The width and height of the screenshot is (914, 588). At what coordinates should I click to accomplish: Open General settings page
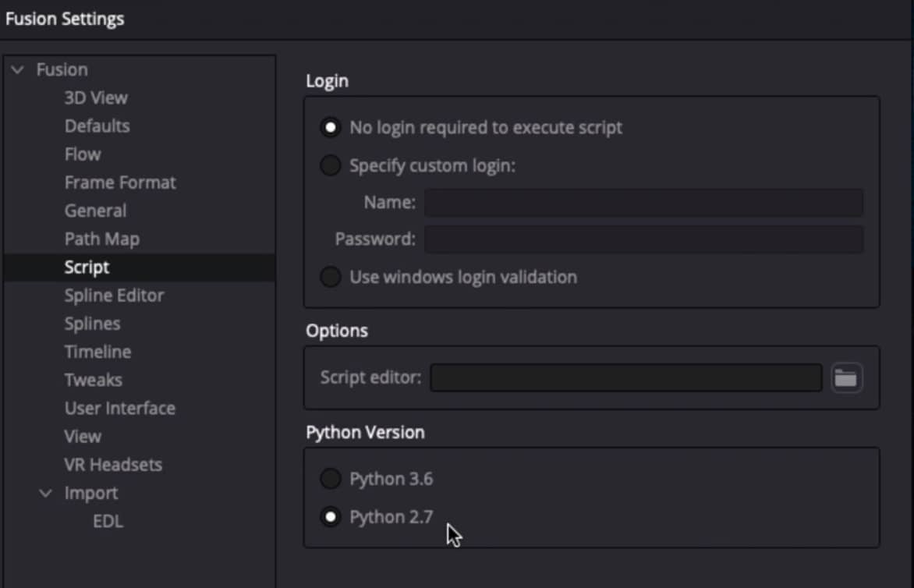click(96, 211)
